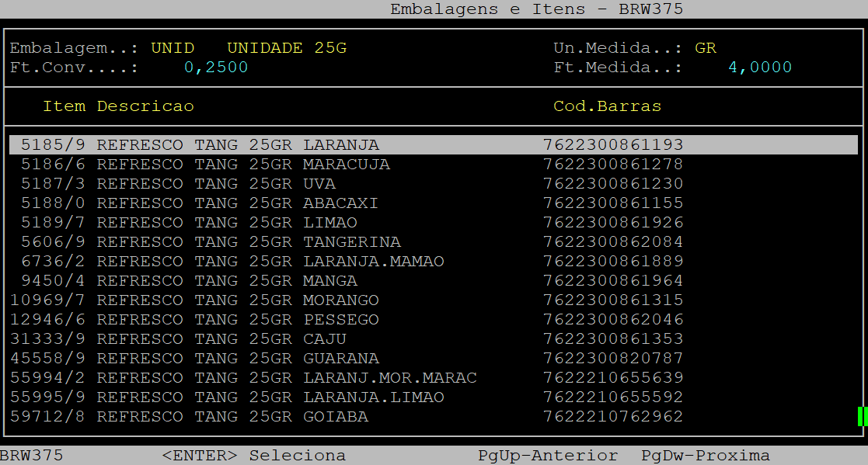Image resolution: width=868 pixels, height=465 pixels.
Task: Click barcode 7622300862084
Action: pos(613,241)
